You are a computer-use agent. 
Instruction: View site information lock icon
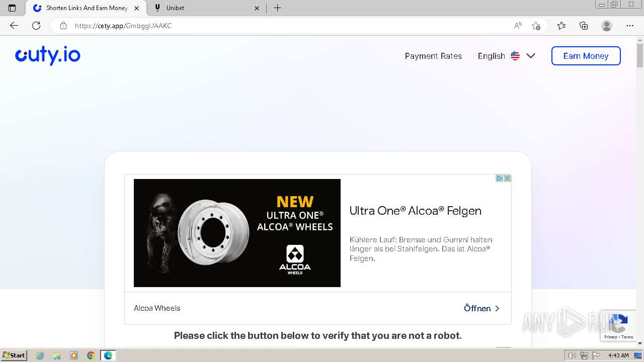coord(63,26)
